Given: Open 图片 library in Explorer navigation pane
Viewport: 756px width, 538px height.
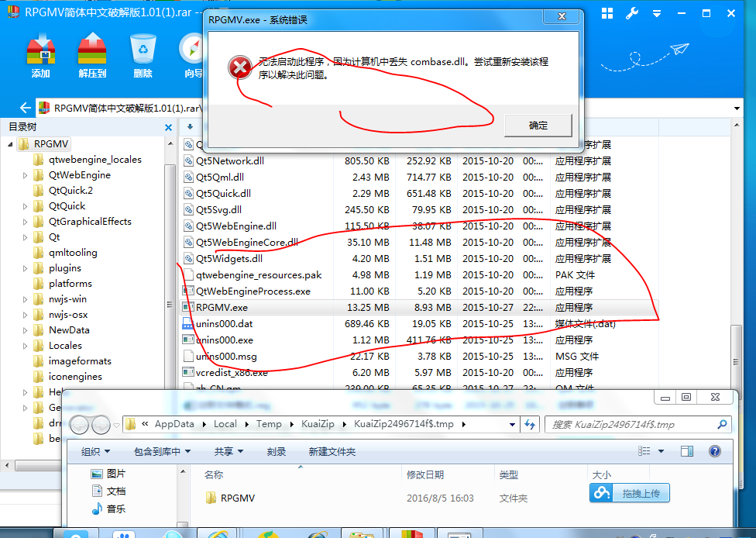Looking at the screenshot, I should point(108,474).
